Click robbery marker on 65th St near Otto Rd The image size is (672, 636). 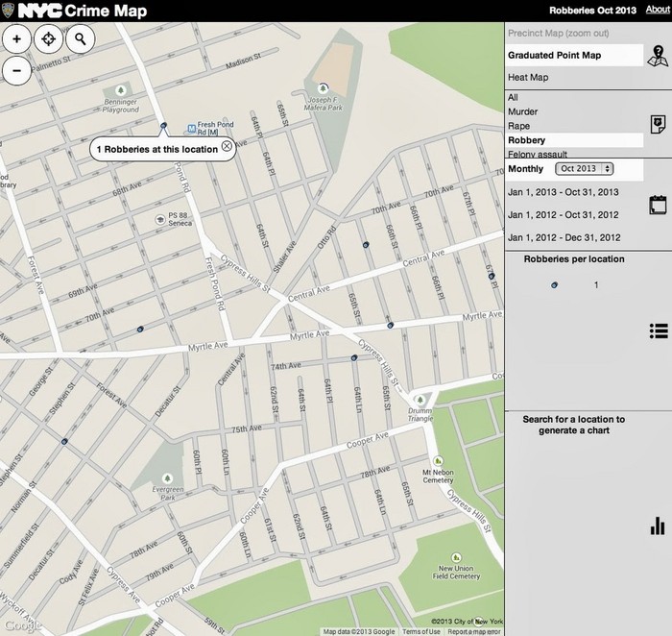[366, 245]
